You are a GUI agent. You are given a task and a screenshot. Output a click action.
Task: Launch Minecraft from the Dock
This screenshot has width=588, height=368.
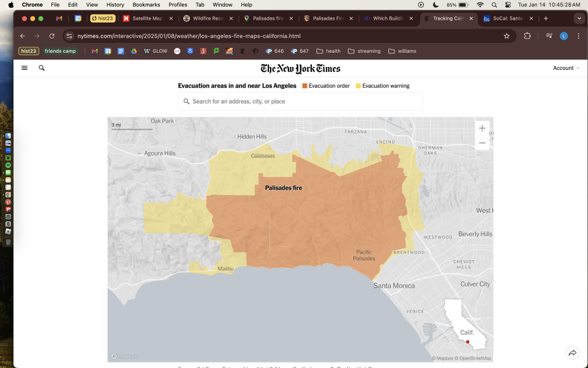(7, 156)
